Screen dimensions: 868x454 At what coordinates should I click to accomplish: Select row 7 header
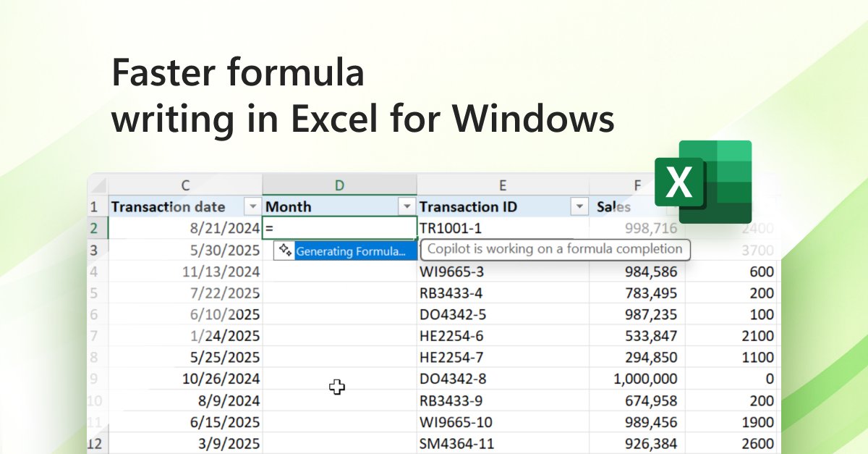[x=97, y=336]
